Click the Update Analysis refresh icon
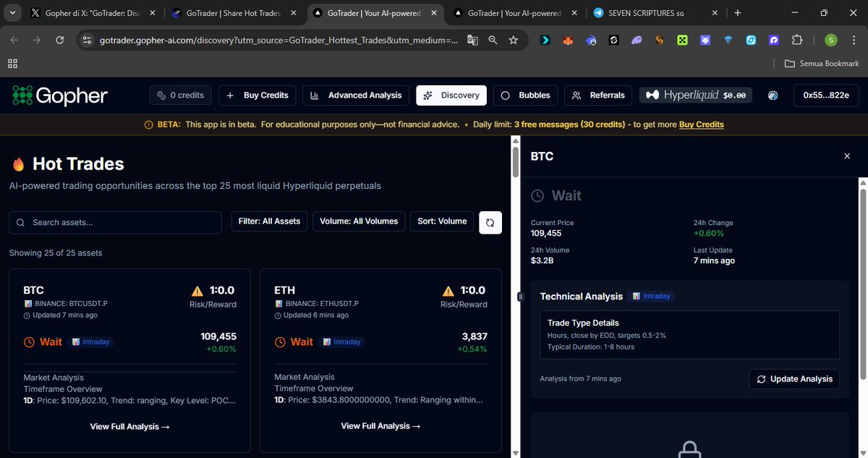Screen dimensions: 868x458 (x=760, y=378)
